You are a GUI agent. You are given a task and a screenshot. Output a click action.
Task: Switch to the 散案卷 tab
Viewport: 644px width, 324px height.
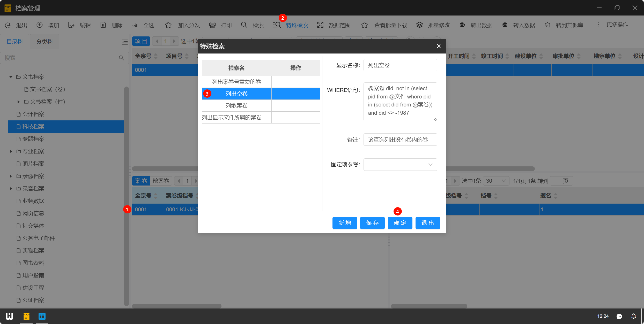161,181
